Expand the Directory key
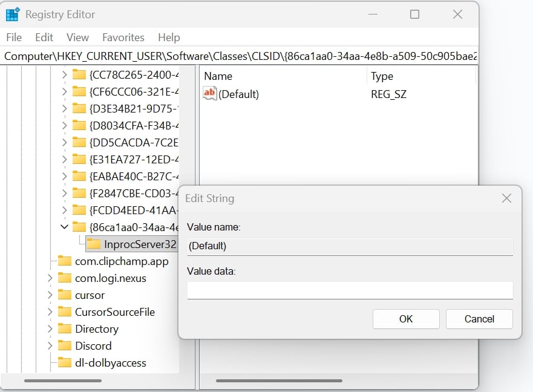This screenshot has height=392, width=533. 50,328
